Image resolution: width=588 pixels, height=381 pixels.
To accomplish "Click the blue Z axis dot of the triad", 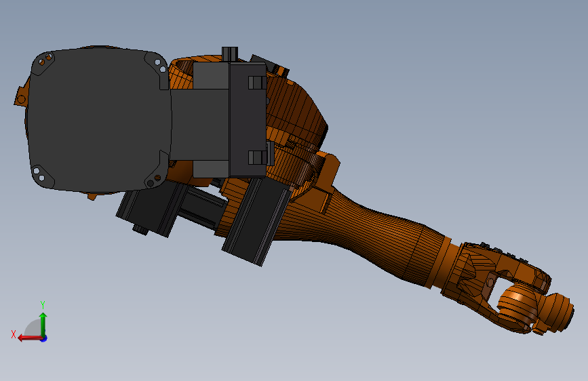I will [x=44, y=338].
